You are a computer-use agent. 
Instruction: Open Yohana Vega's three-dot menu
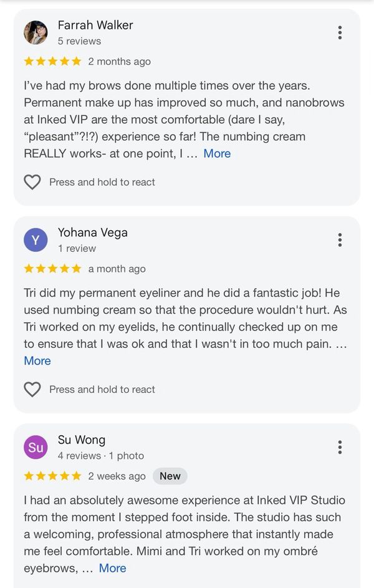(340, 240)
